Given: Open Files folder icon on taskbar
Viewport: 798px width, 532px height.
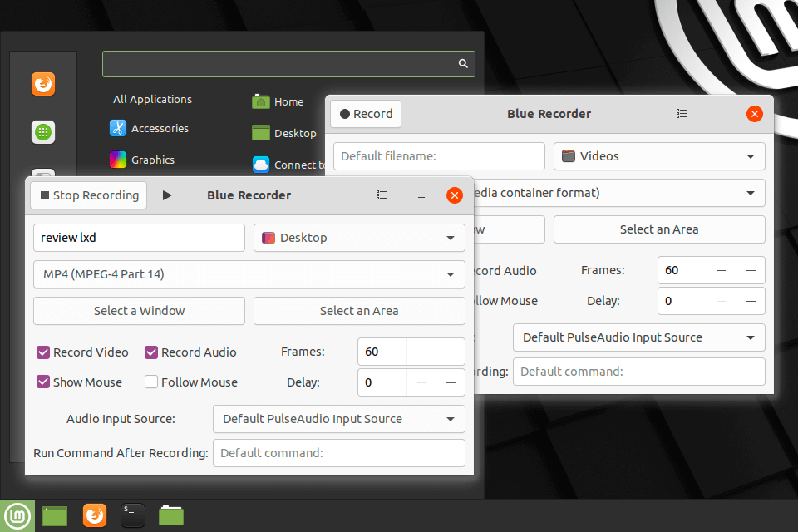Looking at the screenshot, I should click(x=171, y=515).
